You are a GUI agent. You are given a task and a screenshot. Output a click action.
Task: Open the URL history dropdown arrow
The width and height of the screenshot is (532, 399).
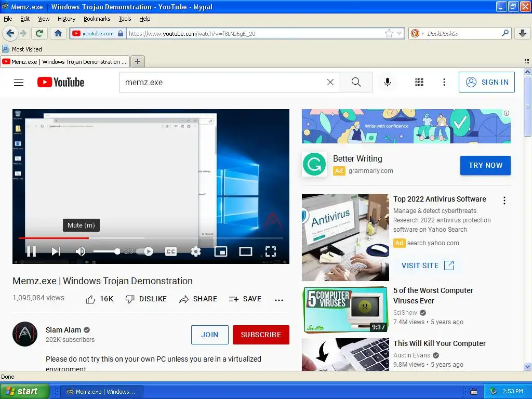tap(400, 33)
